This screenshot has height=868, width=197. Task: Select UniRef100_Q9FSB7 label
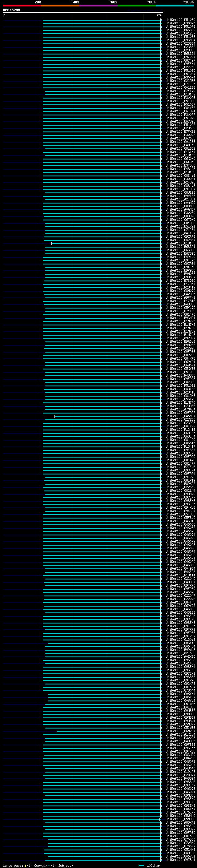coord(180,450)
